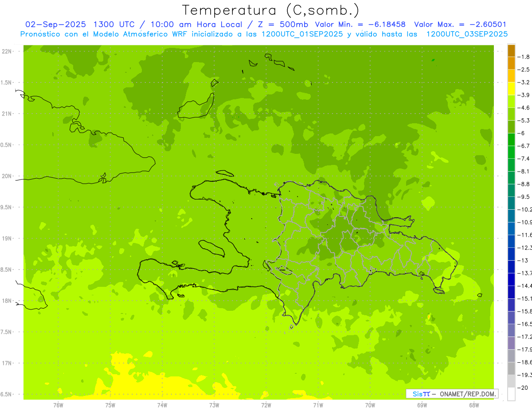Click 'Valor Min. = -6.18458' value
This screenshot has height=411, width=532.
click(x=360, y=25)
